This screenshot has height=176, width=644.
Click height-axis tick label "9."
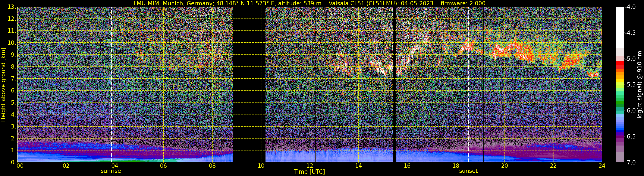point(13,55)
